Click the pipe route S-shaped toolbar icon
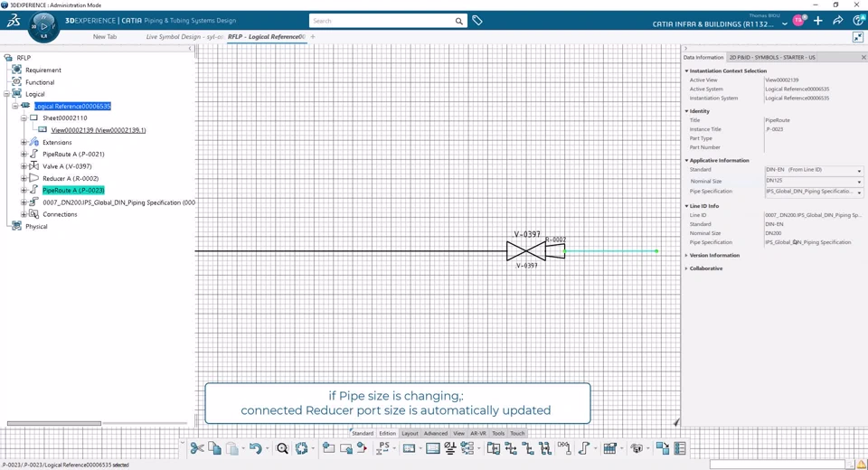This screenshot has width=868, height=470. pos(584,448)
